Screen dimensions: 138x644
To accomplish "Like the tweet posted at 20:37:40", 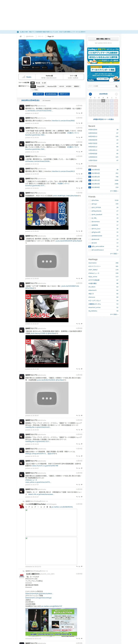I will pyautogui.click(x=82, y=369).
